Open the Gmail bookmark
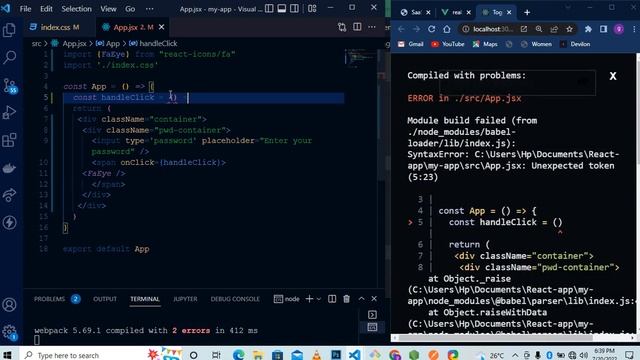Viewport: 640px width, 360px height. click(411, 44)
